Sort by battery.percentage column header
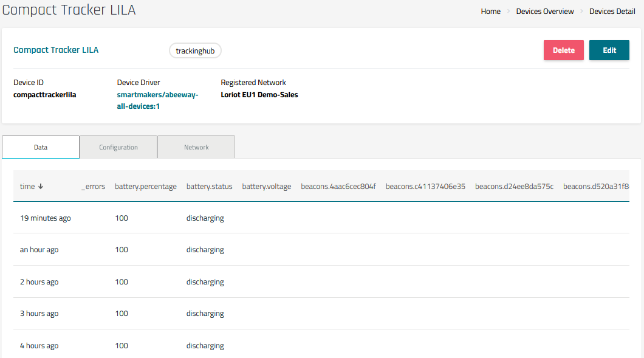This screenshot has height=358, width=644. (146, 187)
